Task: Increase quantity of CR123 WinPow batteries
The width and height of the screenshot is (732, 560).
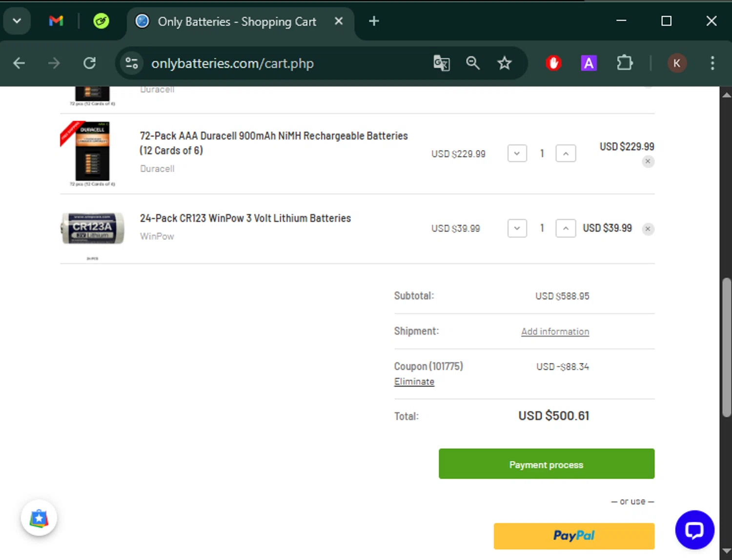Action: coord(566,228)
